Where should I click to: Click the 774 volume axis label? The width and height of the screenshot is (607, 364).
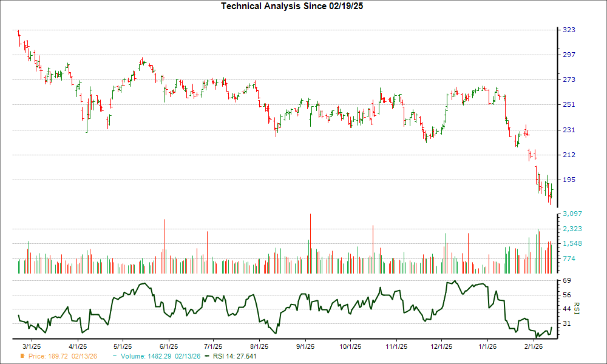pos(569,258)
